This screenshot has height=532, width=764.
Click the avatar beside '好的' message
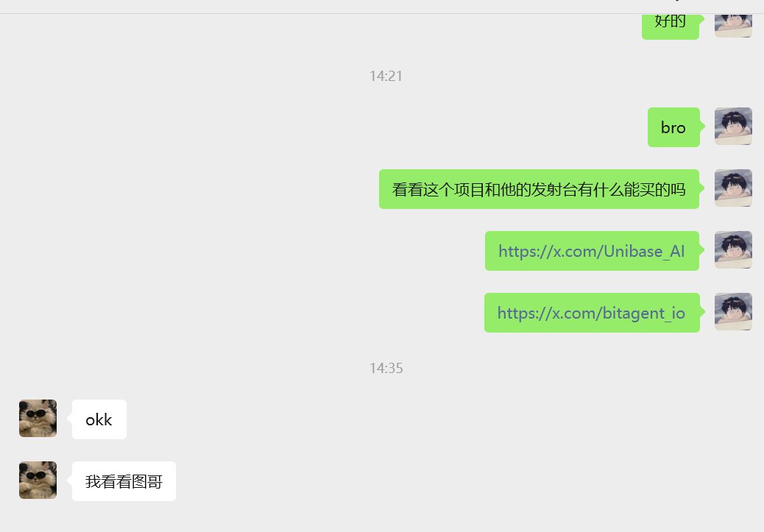(x=733, y=25)
